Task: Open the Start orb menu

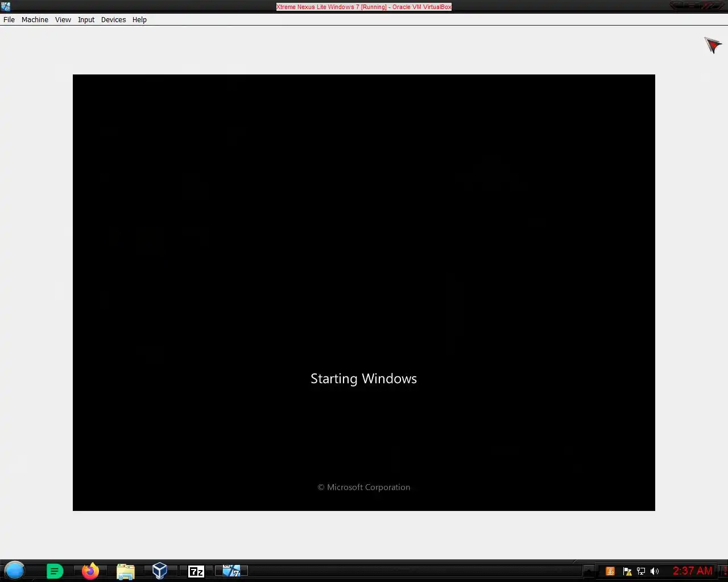Action: 15,570
